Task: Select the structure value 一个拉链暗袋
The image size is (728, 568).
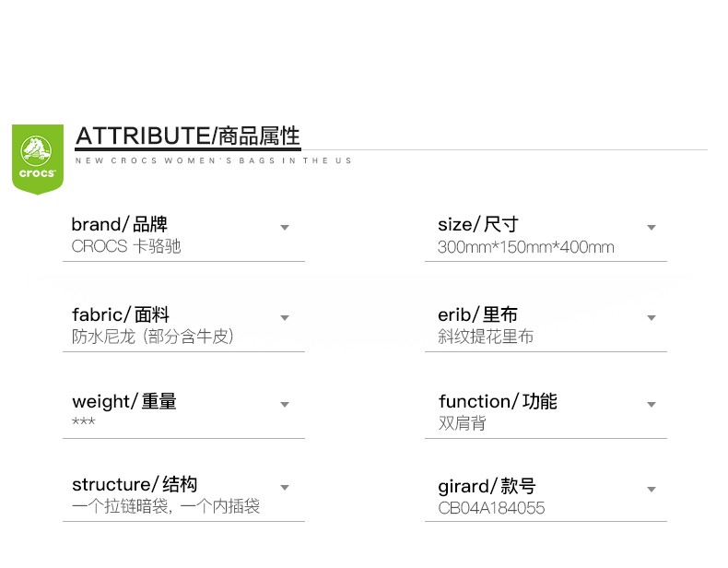Action: click(120, 506)
